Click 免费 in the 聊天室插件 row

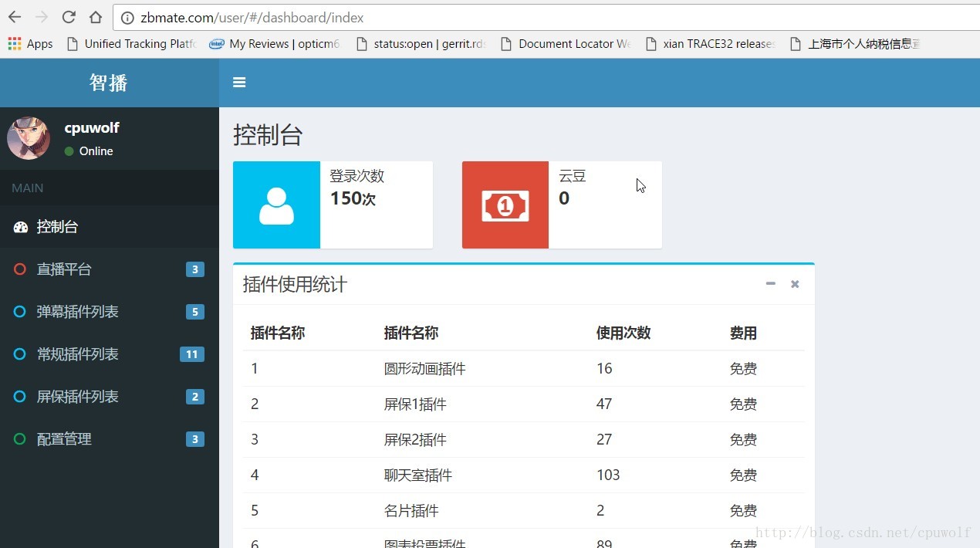743,475
